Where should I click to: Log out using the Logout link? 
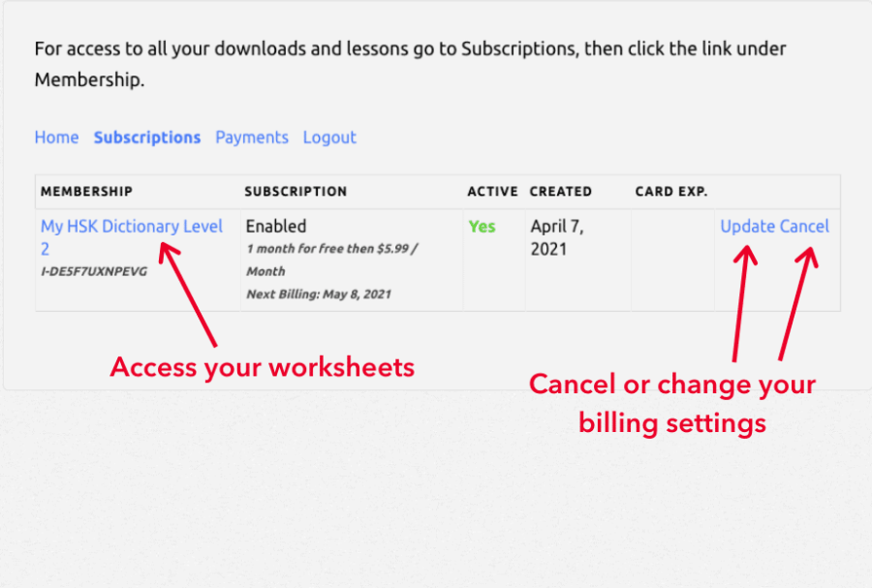pyautogui.click(x=329, y=138)
